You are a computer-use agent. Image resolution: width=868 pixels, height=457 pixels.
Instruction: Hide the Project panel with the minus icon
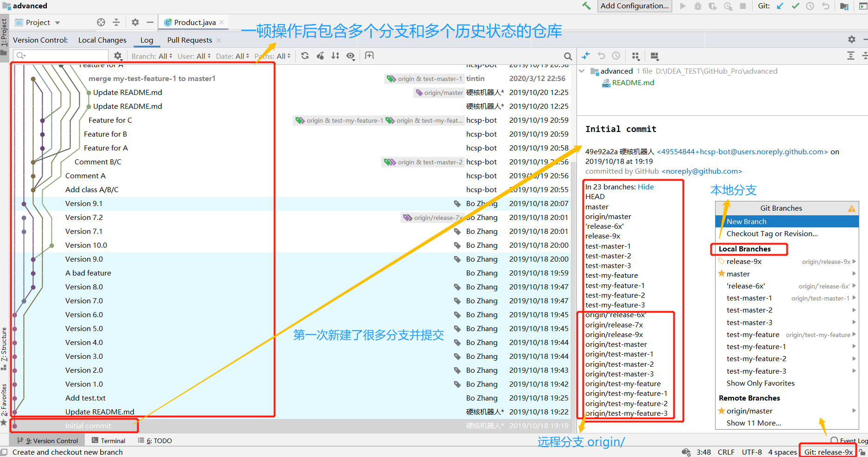150,22
